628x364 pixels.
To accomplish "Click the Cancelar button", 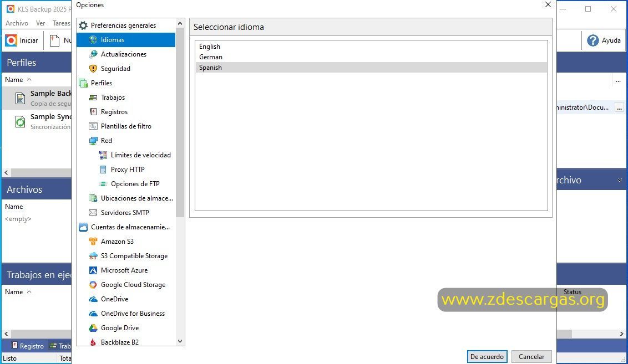I will [x=531, y=356].
